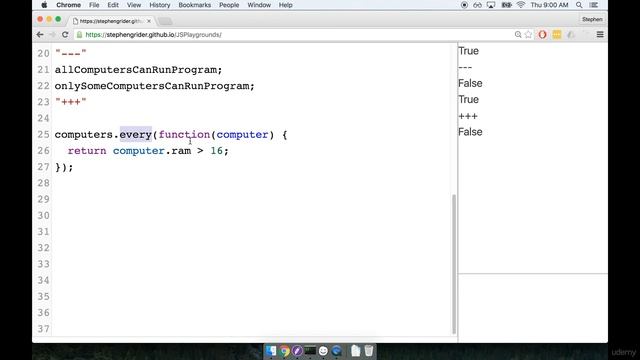
Task: Click the function keyword on line 25
Action: coord(184,134)
